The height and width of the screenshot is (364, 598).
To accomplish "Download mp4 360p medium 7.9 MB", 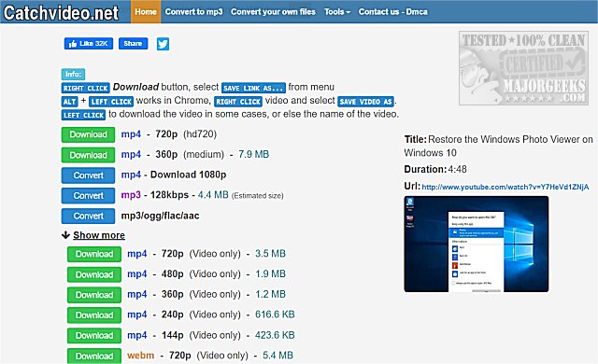I will click(x=88, y=155).
